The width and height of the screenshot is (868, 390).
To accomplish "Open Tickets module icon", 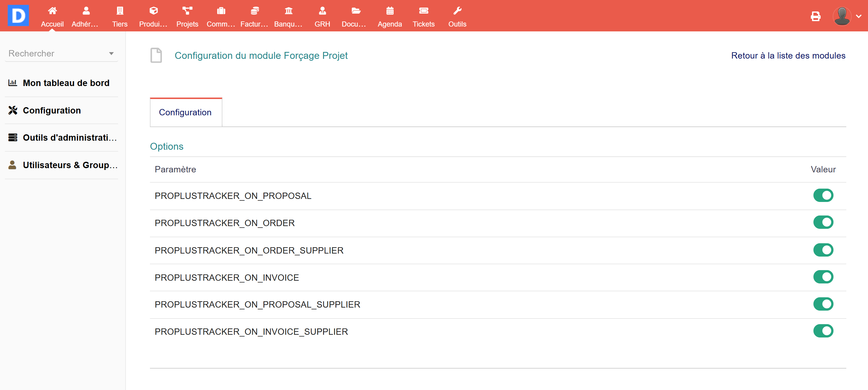I will point(423,11).
